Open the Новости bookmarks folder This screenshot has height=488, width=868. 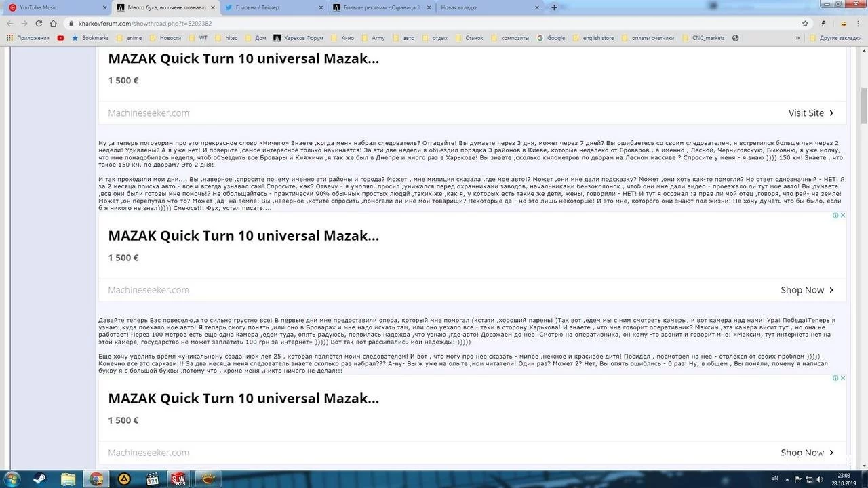click(x=165, y=38)
